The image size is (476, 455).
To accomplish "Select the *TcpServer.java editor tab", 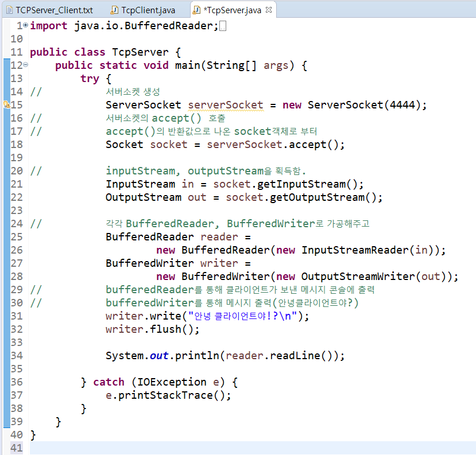I will 232,10.
